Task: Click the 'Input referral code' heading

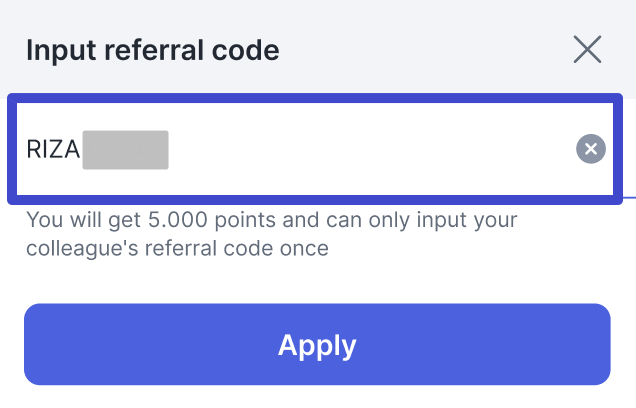Action: [153, 49]
